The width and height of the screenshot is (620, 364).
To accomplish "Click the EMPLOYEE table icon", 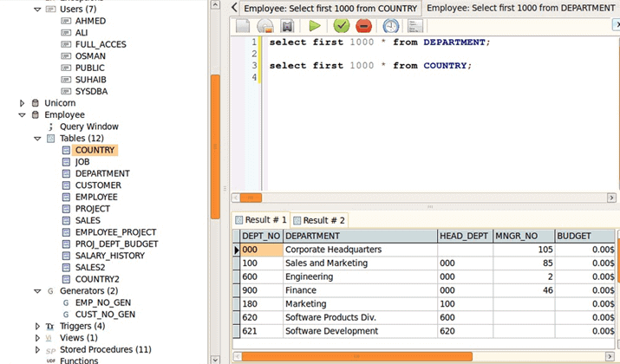I will 66,198.
